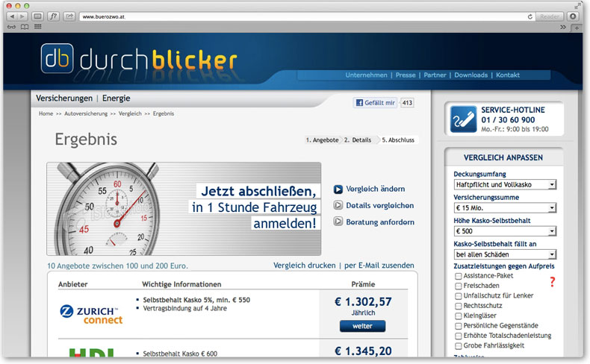Switch to the Energie section

[117, 98]
